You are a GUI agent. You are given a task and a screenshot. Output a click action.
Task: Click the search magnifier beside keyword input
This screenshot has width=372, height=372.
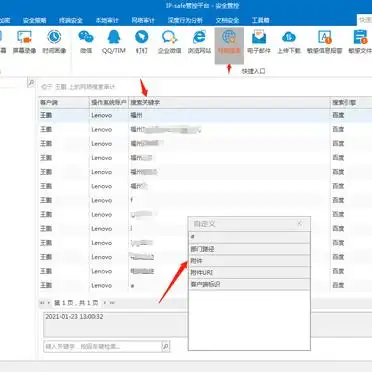[166, 346]
